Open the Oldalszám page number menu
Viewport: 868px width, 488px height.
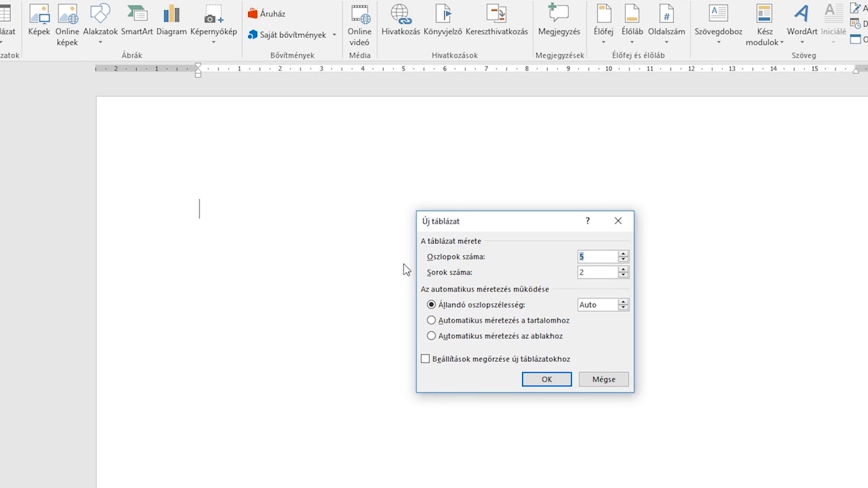point(667,24)
